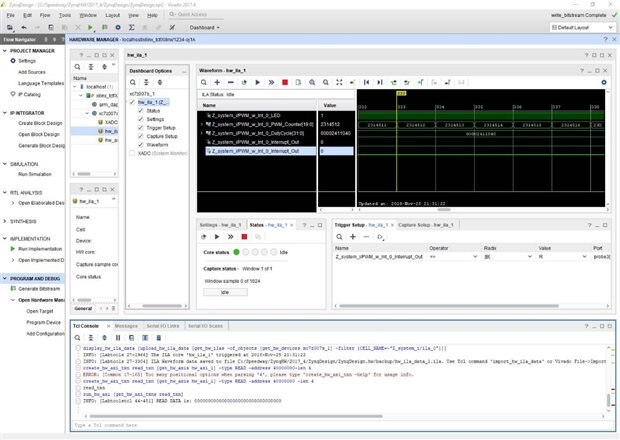Screen dimensions: 620x440
Task: Click the add probe plus icon in Trigger Setup
Action: point(354,237)
